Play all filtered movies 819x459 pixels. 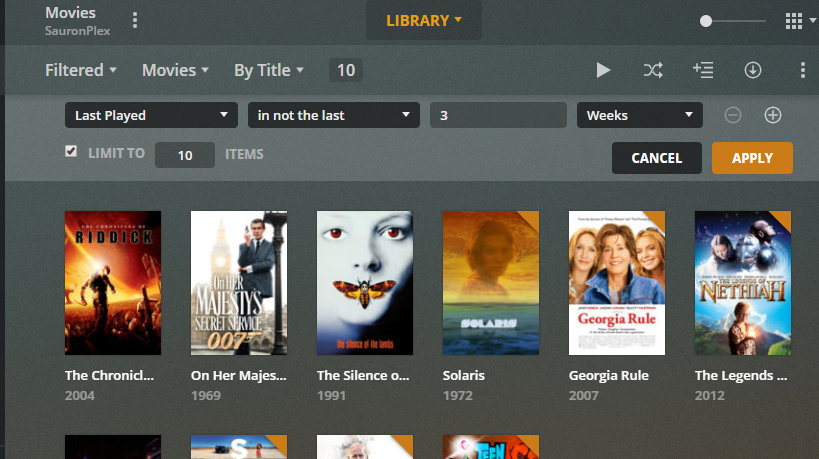pos(603,70)
